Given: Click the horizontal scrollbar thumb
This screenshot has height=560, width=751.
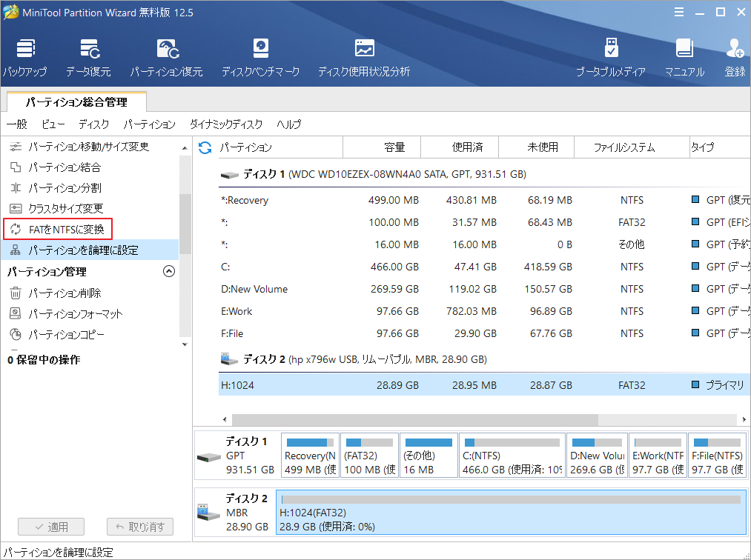Looking at the screenshot, I should pos(414,420).
